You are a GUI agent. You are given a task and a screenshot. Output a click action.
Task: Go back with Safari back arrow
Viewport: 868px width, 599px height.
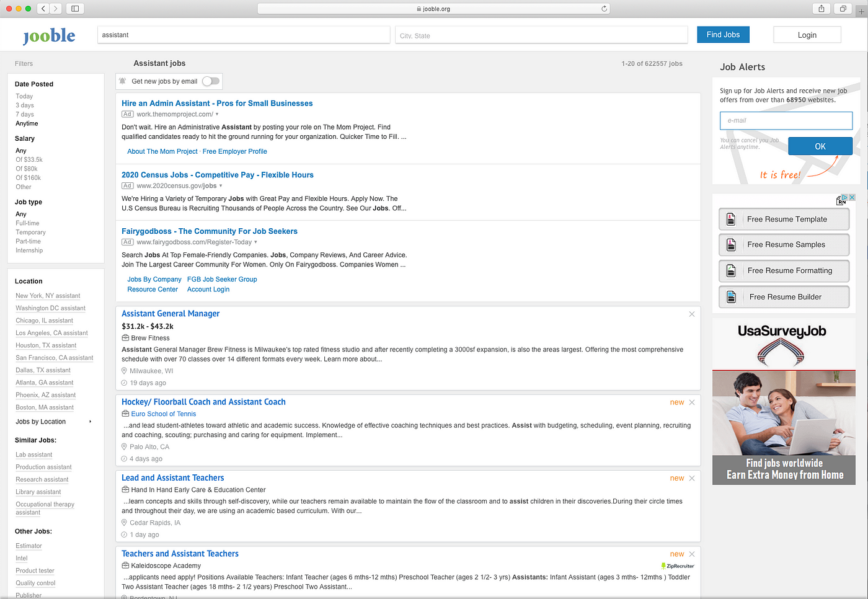43,9
